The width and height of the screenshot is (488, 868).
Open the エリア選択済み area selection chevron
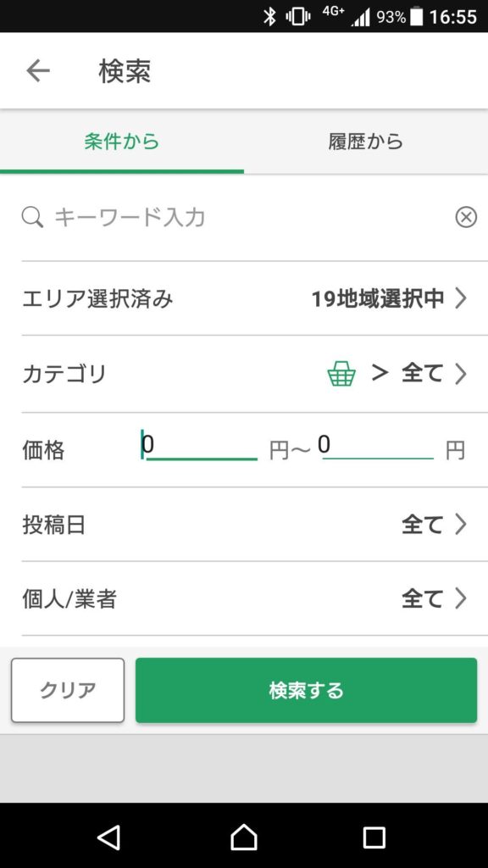click(x=460, y=299)
